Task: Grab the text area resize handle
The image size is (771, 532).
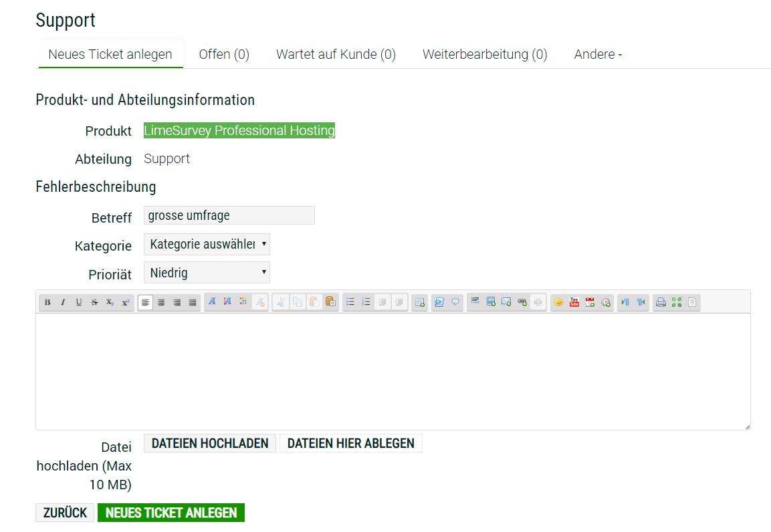Action: point(747,426)
